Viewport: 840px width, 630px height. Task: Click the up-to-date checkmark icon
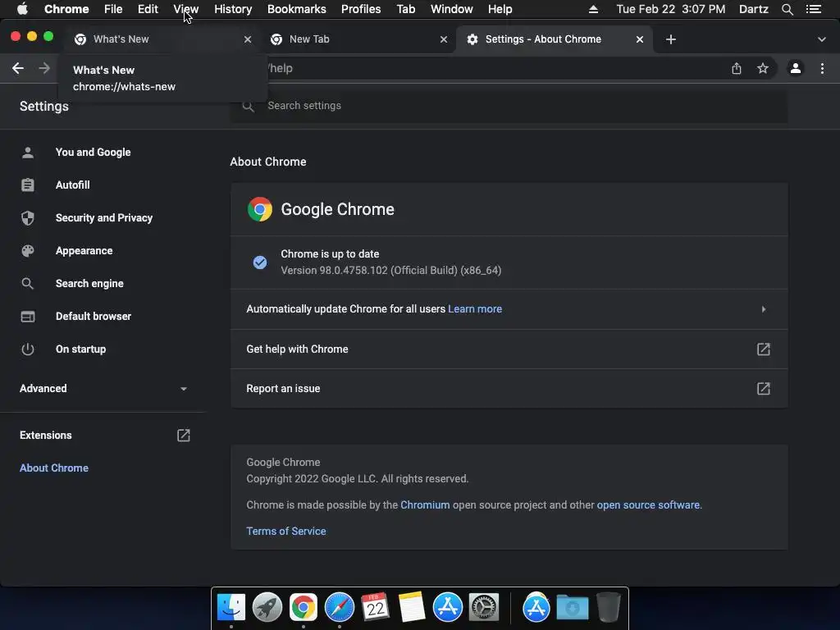[x=260, y=262]
